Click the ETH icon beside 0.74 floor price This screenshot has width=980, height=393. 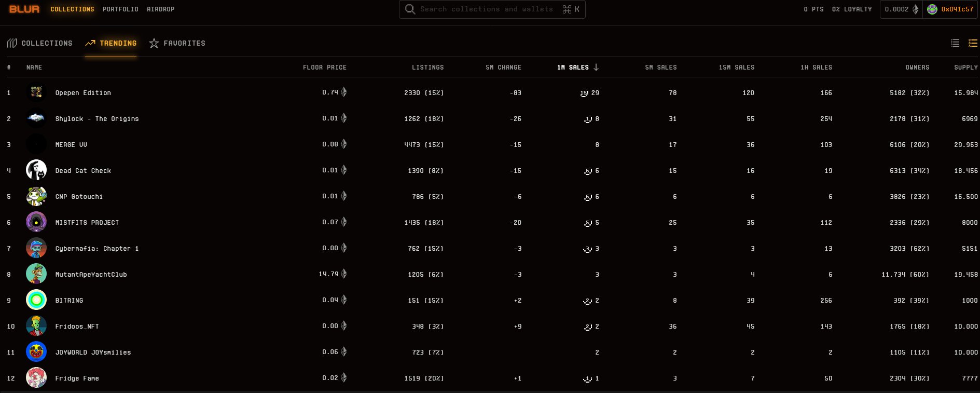[x=343, y=92]
